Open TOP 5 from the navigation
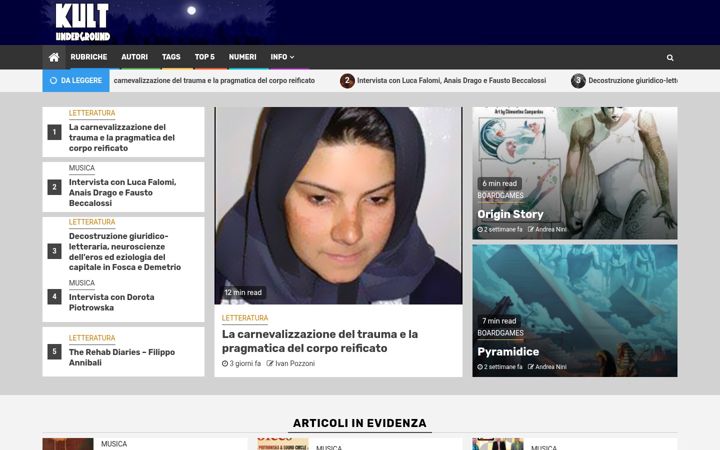Image resolution: width=720 pixels, height=450 pixels. 204,57
